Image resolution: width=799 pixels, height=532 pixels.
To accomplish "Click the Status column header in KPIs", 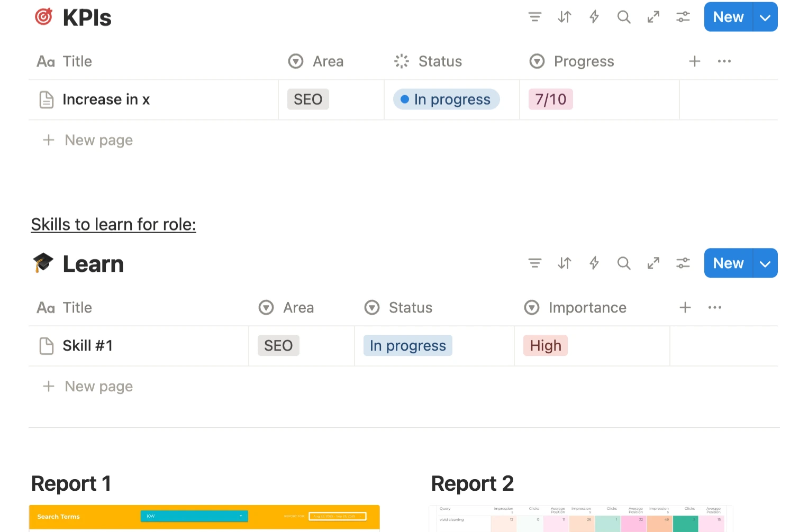I will point(440,61).
